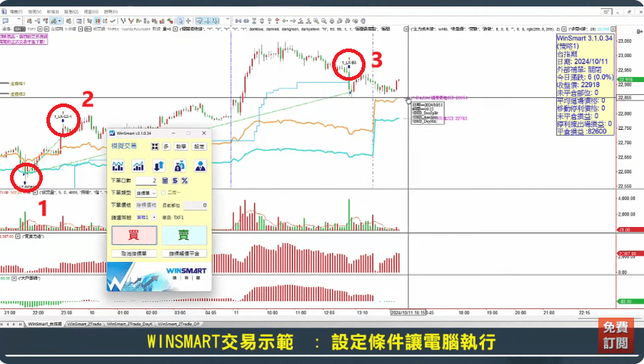Click the skip-to-start playback toolbar icon
Viewport: 644px width, 364px height.
(238, 21)
